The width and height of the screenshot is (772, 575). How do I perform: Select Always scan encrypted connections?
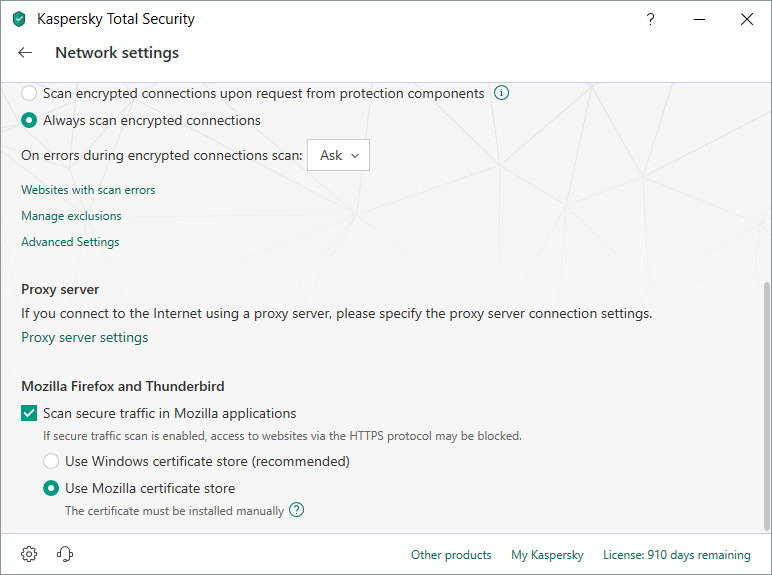(30, 120)
